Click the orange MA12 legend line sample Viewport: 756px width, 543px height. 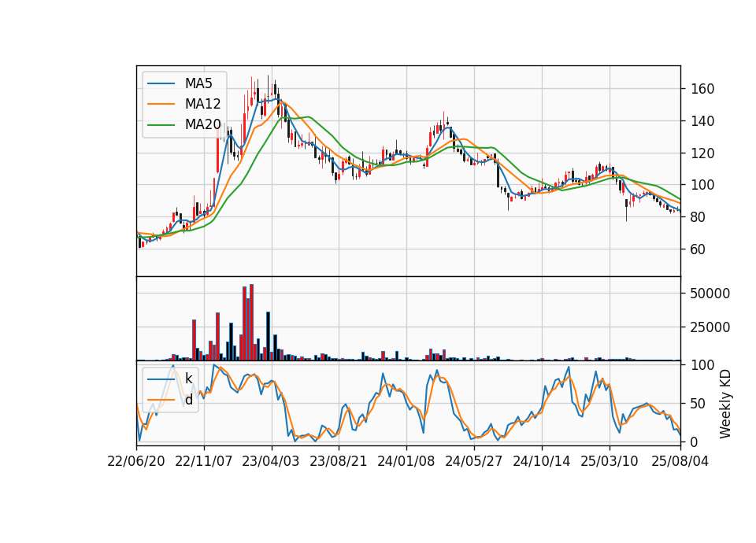[161, 104]
